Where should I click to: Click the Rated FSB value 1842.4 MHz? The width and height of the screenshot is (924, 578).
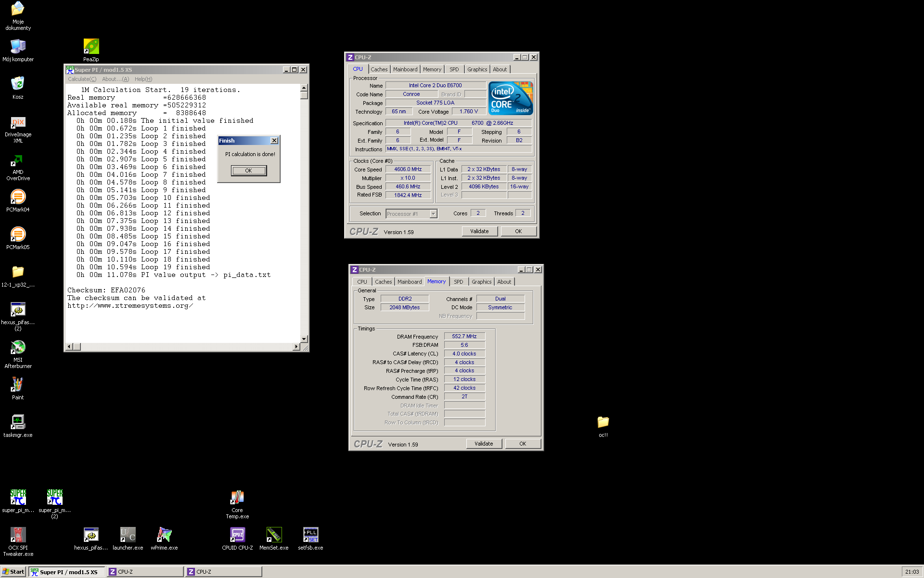click(408, 195)
